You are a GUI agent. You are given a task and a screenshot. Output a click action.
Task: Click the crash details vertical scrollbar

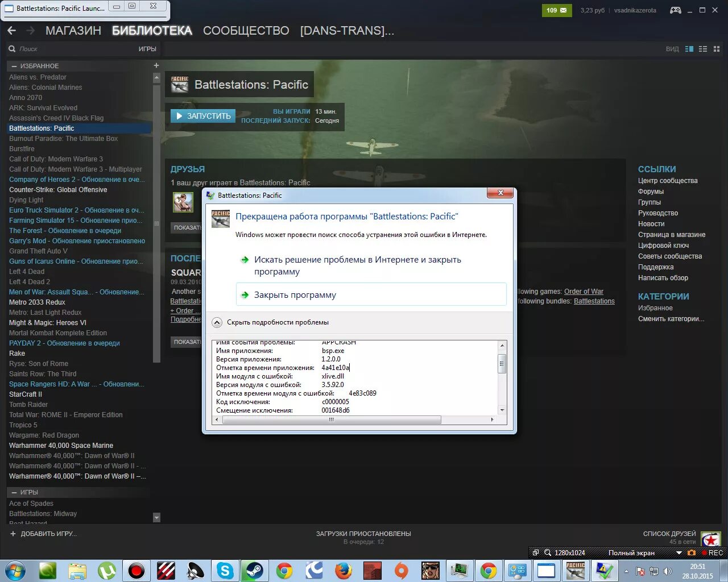click(x=502, y=364)
